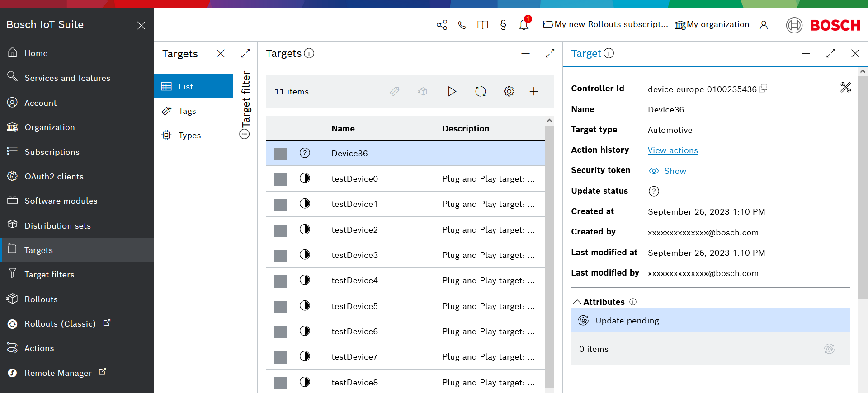The width and height of the screenshot is (868, 393).
Task: Click the View actions link
Action: (x=672, y=150)
